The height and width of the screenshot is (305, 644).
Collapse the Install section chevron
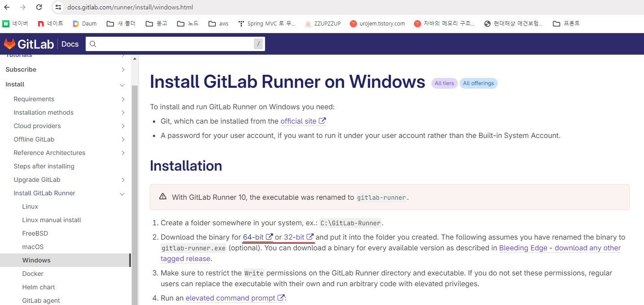tap(122, 85)
